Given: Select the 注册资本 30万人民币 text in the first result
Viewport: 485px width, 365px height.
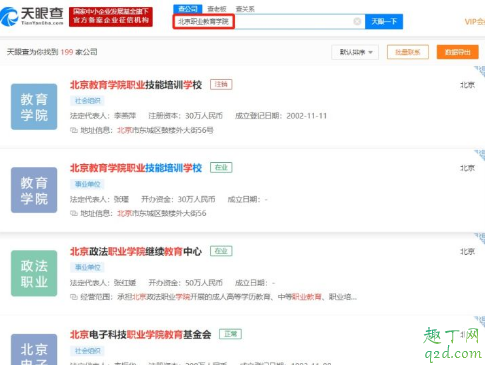Looking at the screenshot, I should coord(185,116).
